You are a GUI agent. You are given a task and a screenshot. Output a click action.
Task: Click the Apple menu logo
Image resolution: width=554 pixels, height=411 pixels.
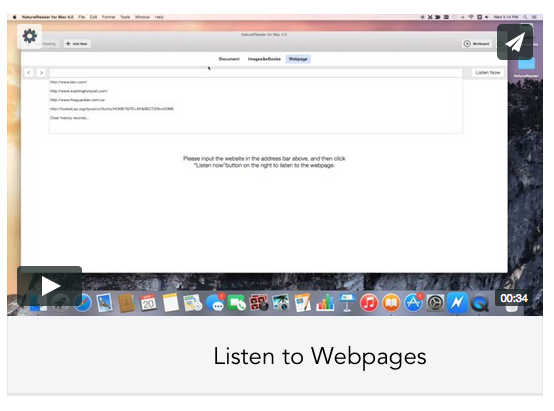[x=14, y=17]
